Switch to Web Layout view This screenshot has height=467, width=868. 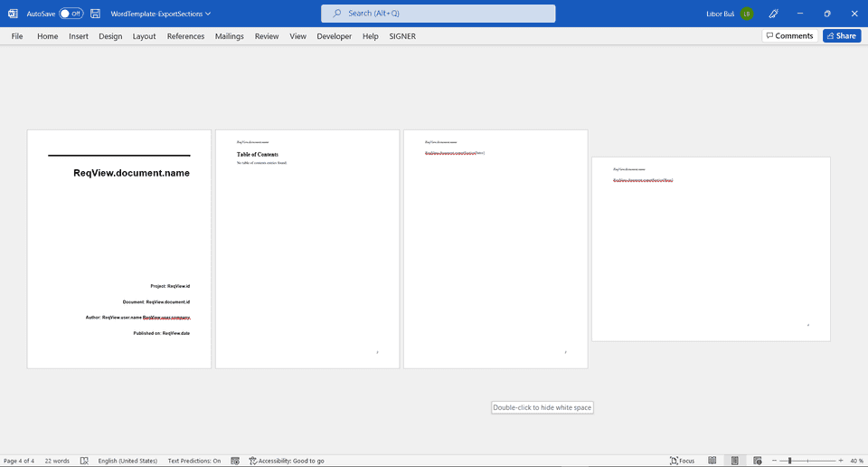[758, 461]
